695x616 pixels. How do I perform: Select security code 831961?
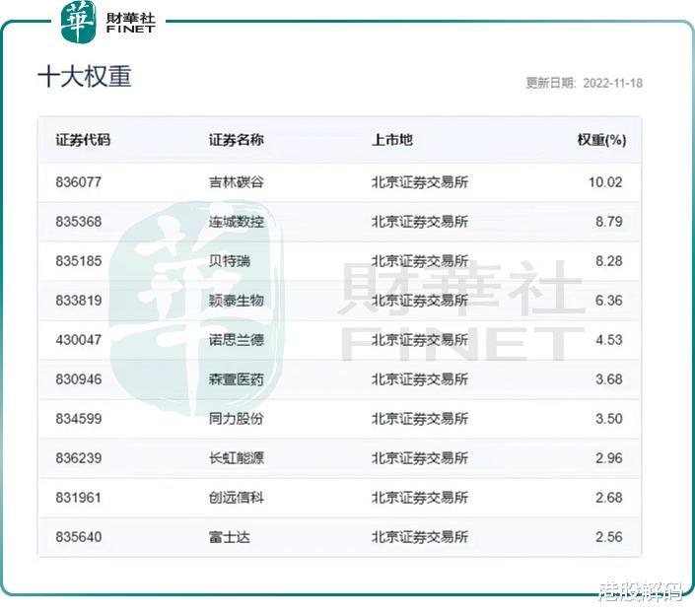coord(79,498)
